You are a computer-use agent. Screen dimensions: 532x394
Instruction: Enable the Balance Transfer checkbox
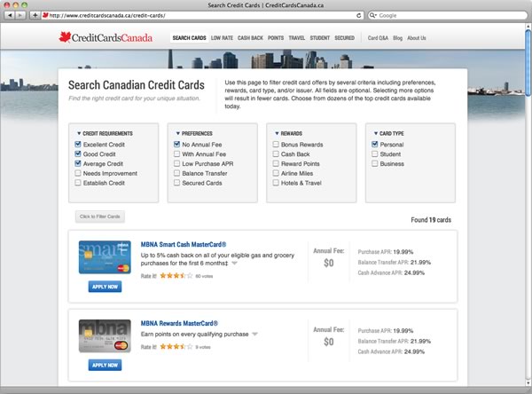pos(176,173)
